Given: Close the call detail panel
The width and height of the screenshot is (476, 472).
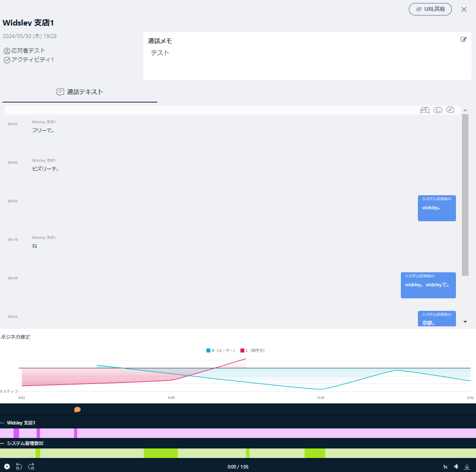Looking at the screenshot, I should 463,9.
